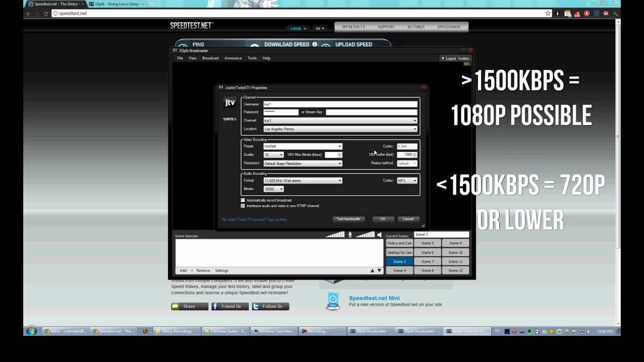
Task: Click the JTV logo icon in Properties dialog
Action: click(229, 103)
